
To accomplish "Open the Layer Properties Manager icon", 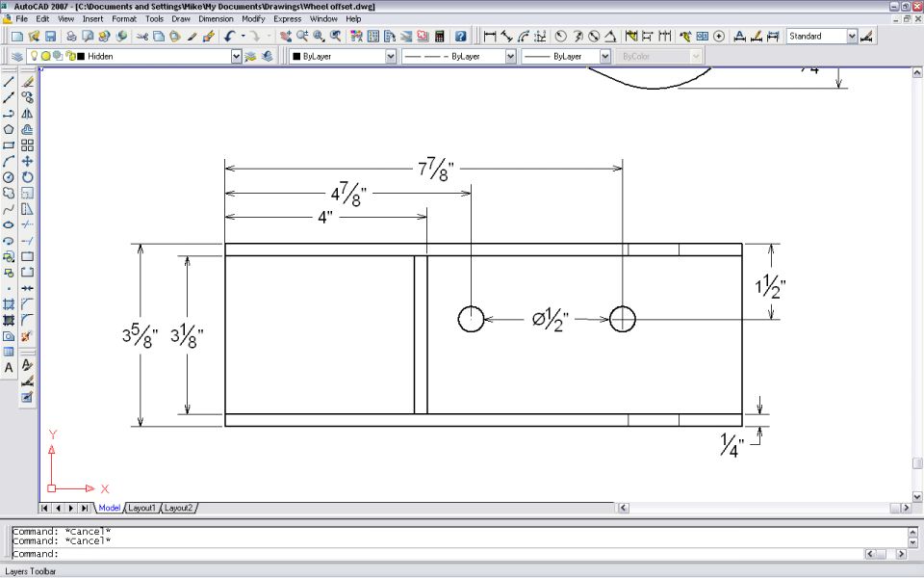I will coord(16,57).
